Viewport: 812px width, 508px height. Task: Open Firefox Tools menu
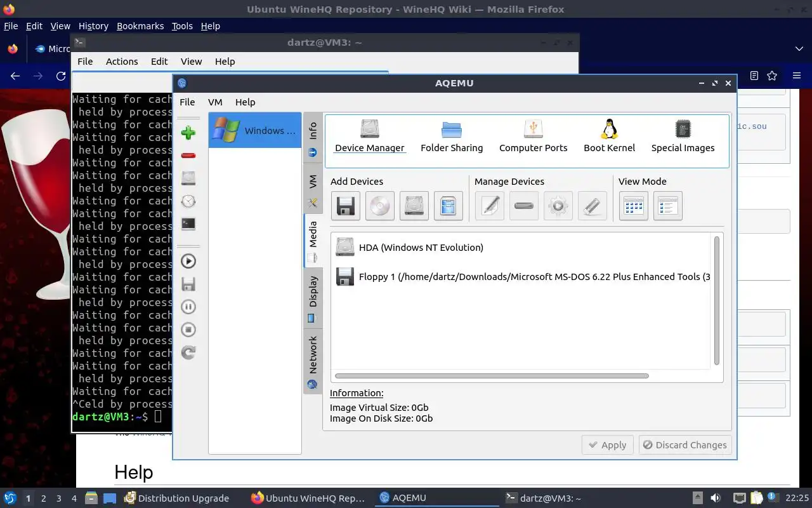pos(182,26)
